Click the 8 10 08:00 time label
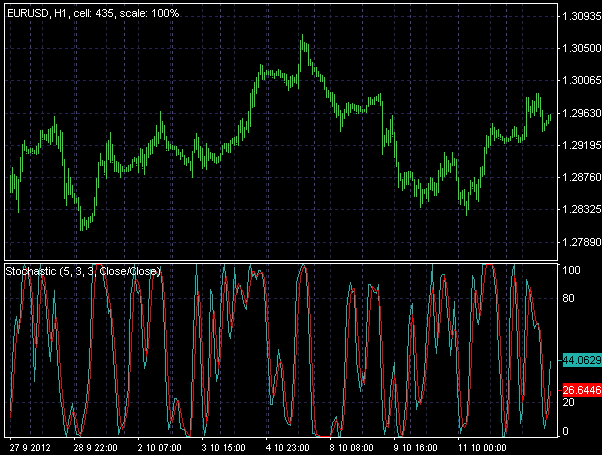Screen dimensions: 602x455 pos(351,448)
